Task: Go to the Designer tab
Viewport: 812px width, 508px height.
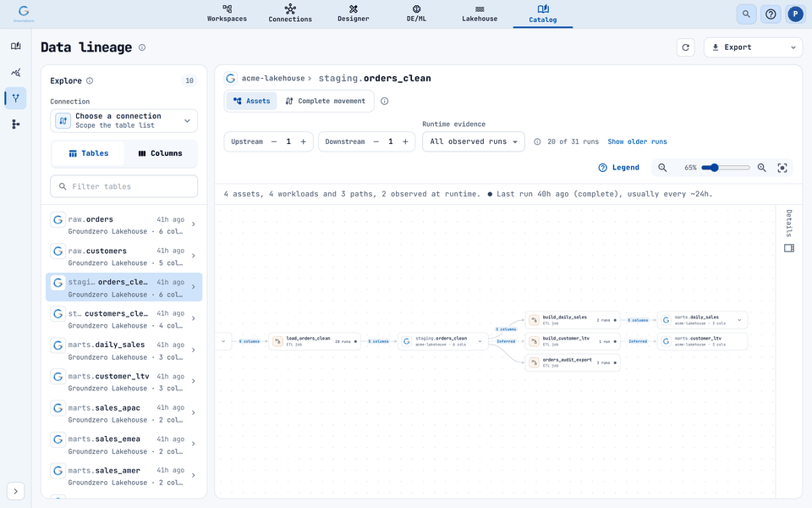Action: (x=354, y=14)
